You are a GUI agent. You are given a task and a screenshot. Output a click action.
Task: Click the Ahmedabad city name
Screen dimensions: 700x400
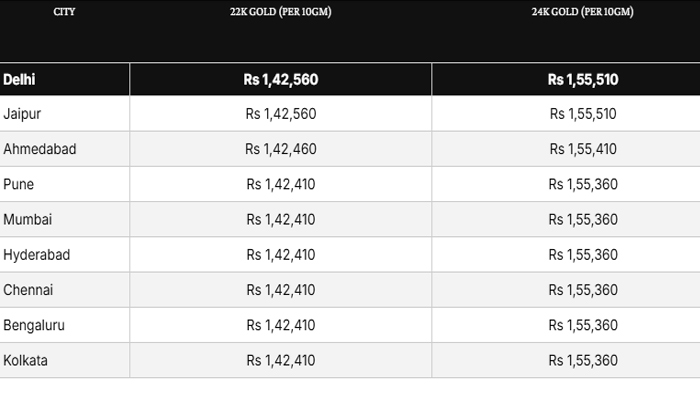pos(40,149)
